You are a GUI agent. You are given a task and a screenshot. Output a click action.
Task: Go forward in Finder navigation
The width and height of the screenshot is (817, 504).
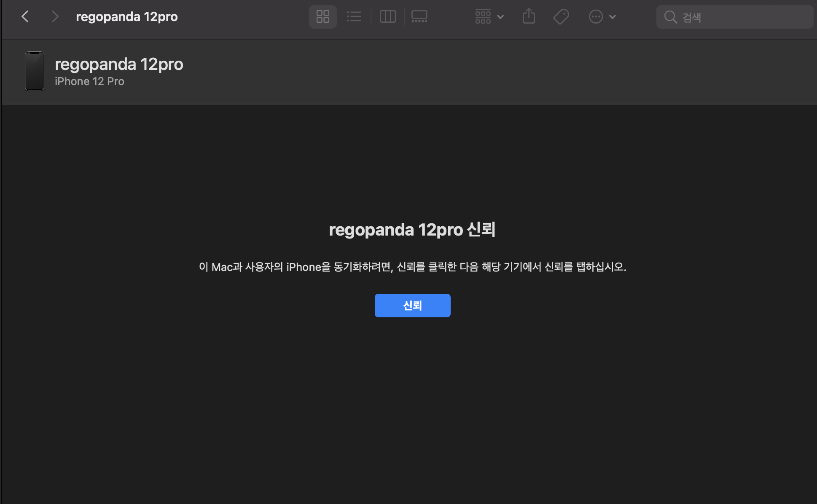[x=55, y=17]
